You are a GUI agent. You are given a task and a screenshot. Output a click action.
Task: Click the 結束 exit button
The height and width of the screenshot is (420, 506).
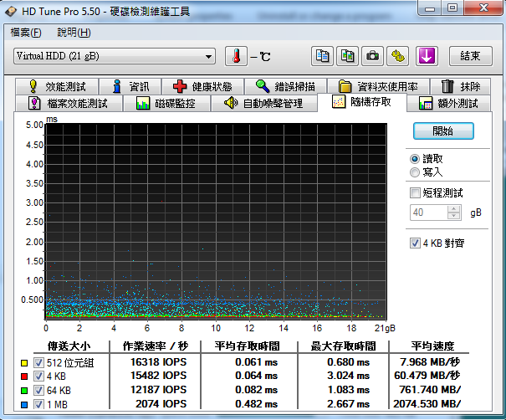(x=471, y=56)
